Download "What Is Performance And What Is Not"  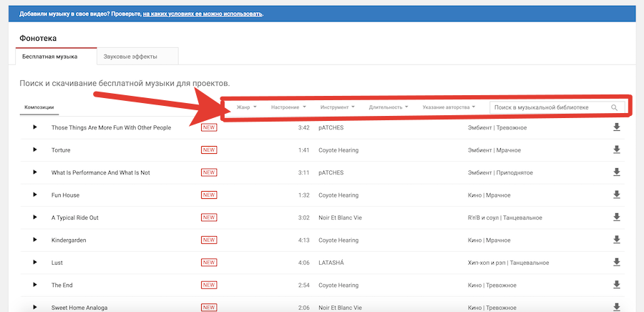(x=616, y=172)
